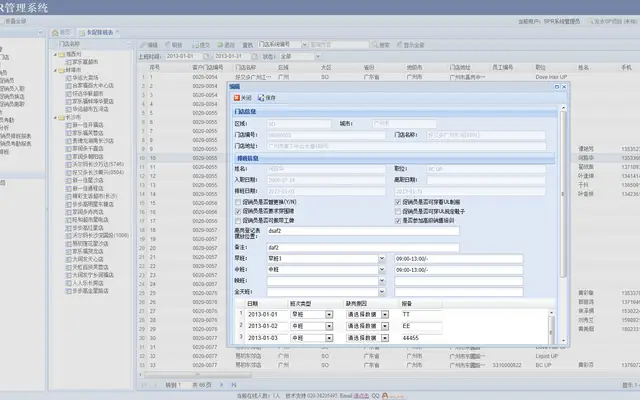
Task: Toggle the second left checkbox (促销员...围裙)
Action: pos(238,211)
